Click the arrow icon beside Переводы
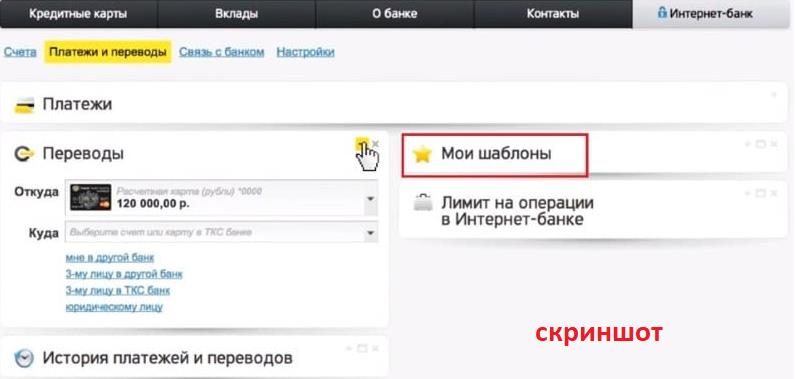 (x=24, y=154)
